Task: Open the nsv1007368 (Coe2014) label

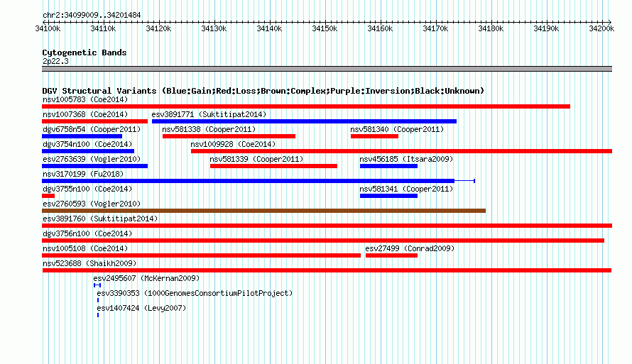Action: point(85,114)
